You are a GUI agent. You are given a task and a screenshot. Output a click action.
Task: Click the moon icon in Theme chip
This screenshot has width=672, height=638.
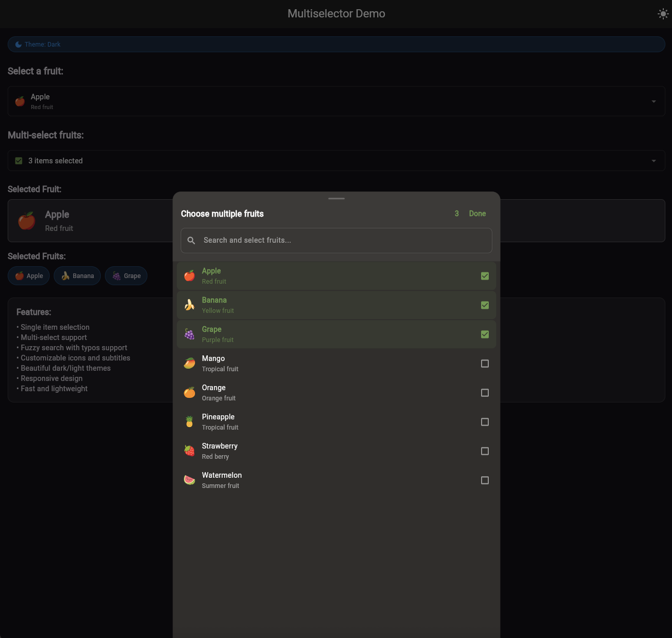pyautogui.click(x=18, y=45)
